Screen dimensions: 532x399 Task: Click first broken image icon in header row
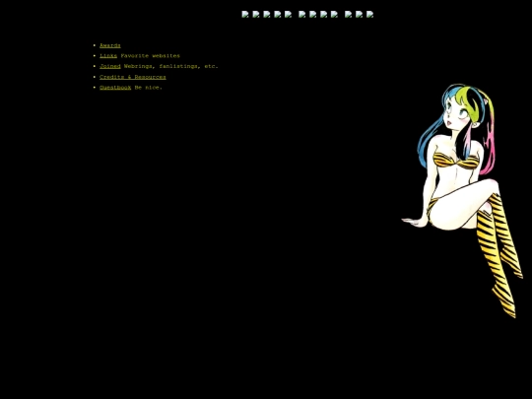pyautogui.click(x=245, y=14)
